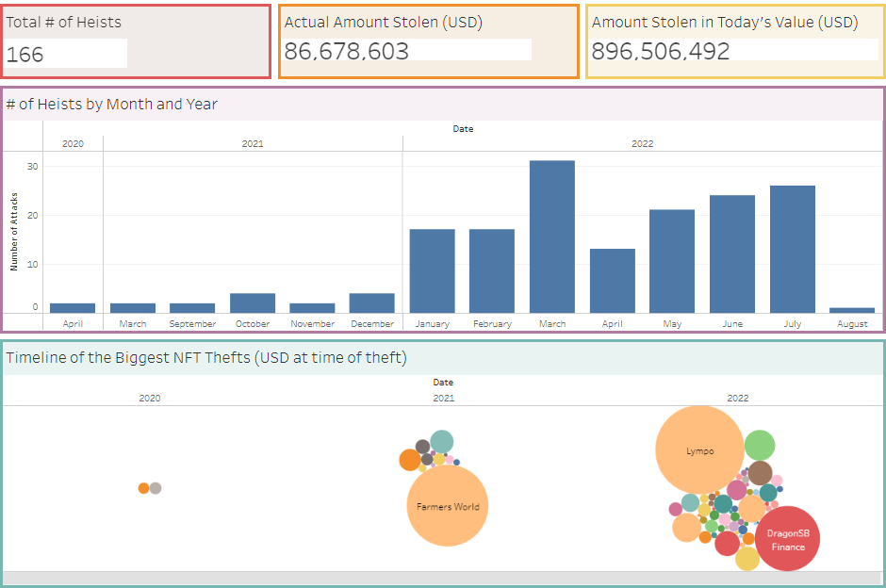Image resolution: width=886 pixels, height=588 pixels.
Task: Select the October 2021 bar
Action: [x=253, y=303]
